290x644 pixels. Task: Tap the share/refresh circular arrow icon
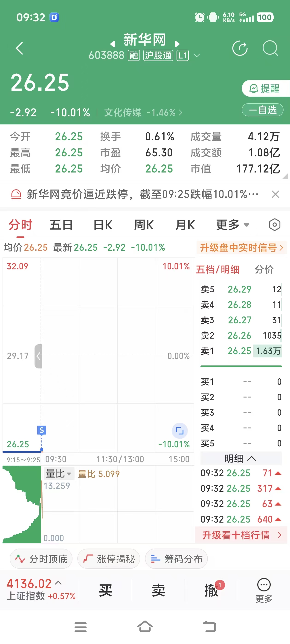tap(240, 48)
